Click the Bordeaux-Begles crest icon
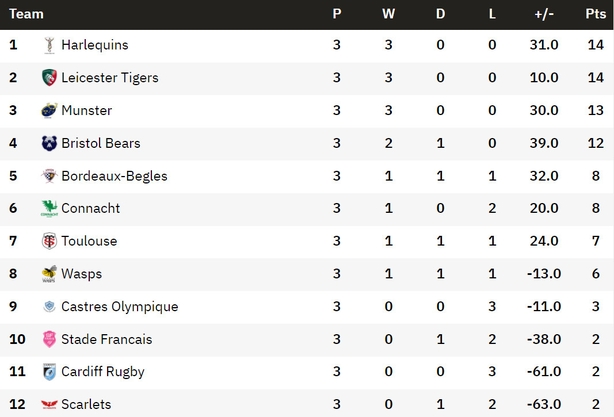 pyautogui.click(x=49, y=176)
